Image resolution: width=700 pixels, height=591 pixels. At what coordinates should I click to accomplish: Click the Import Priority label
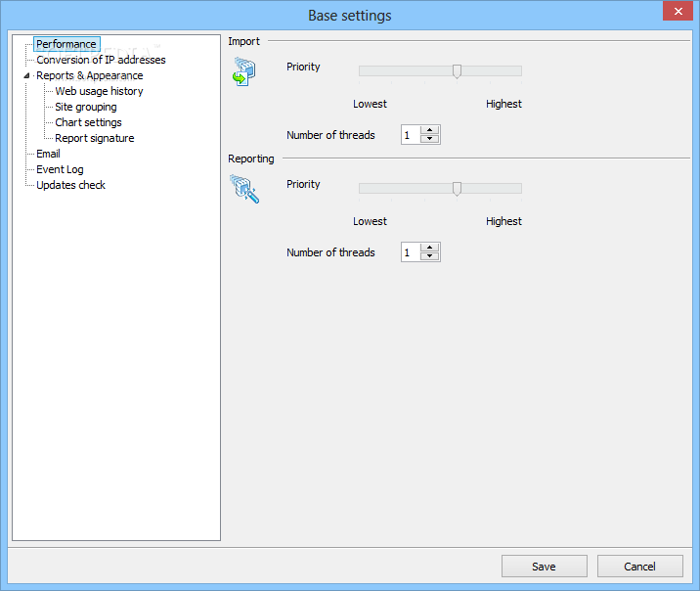[x=304, y=67]
